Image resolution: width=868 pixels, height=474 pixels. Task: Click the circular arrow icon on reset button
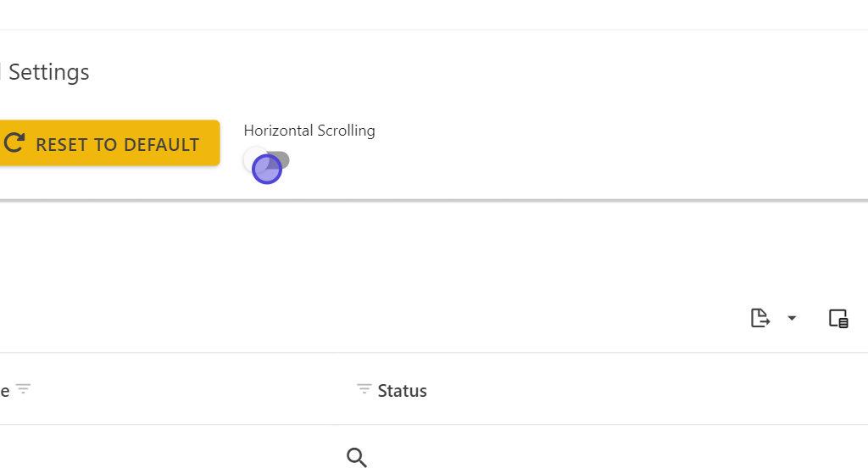(x=14, y=143)
